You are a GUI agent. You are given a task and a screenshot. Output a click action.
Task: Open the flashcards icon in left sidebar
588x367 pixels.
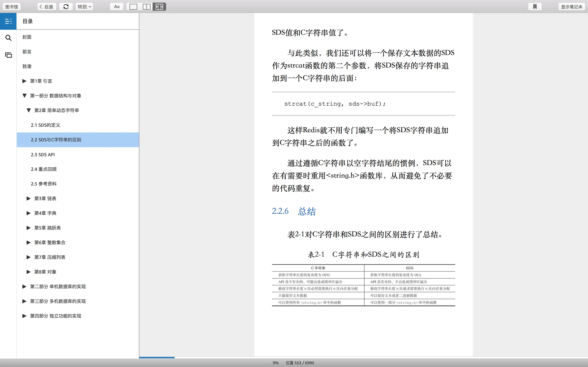[x=8, y=55]
